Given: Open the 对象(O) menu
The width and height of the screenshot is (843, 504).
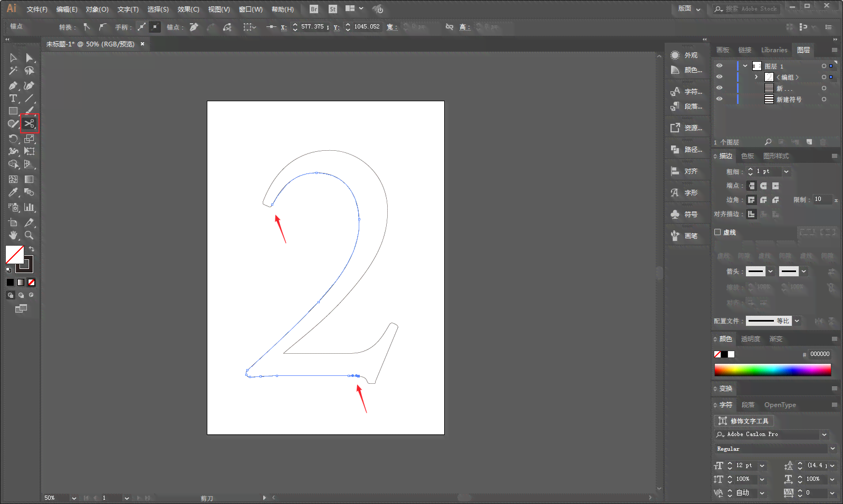Looking at the screenshot, I should 97,9.
